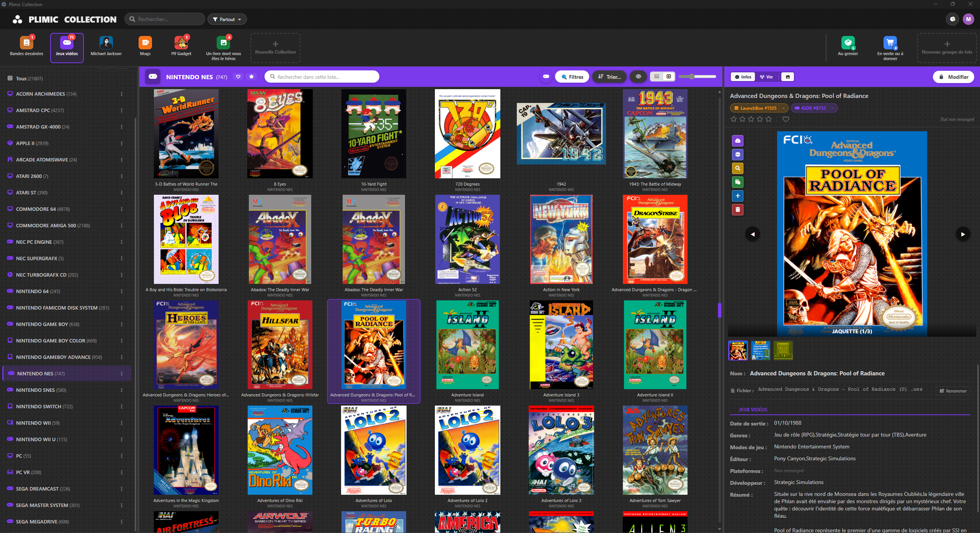Toggle the heart favorite for Pool of Radiance
This screenshot has height=533, width=980.
[786, 119]
